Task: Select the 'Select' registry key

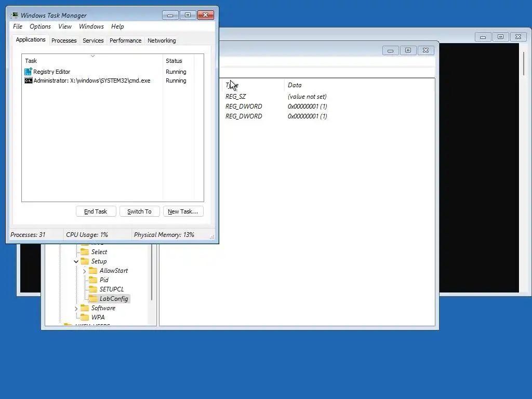Action: [99, 252]
